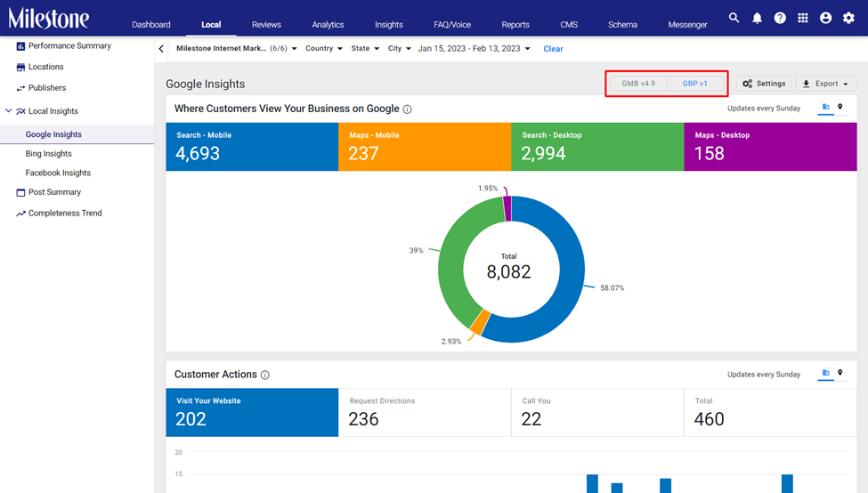868x493 pixels.
Task: Select the GBP v1 version toggle
Action: coord(694,84)
